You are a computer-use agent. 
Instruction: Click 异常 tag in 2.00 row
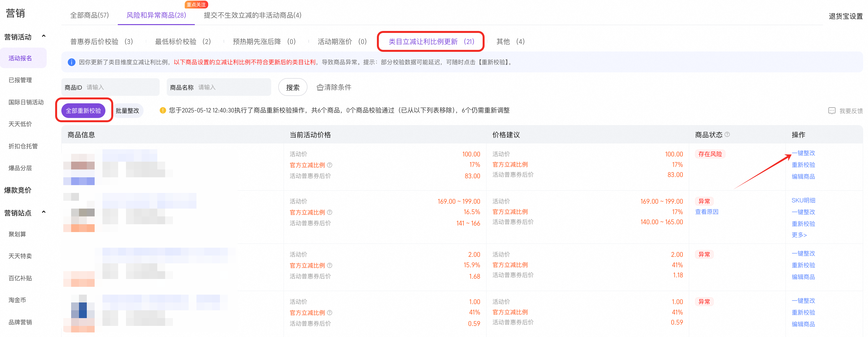tap(704, 254)
